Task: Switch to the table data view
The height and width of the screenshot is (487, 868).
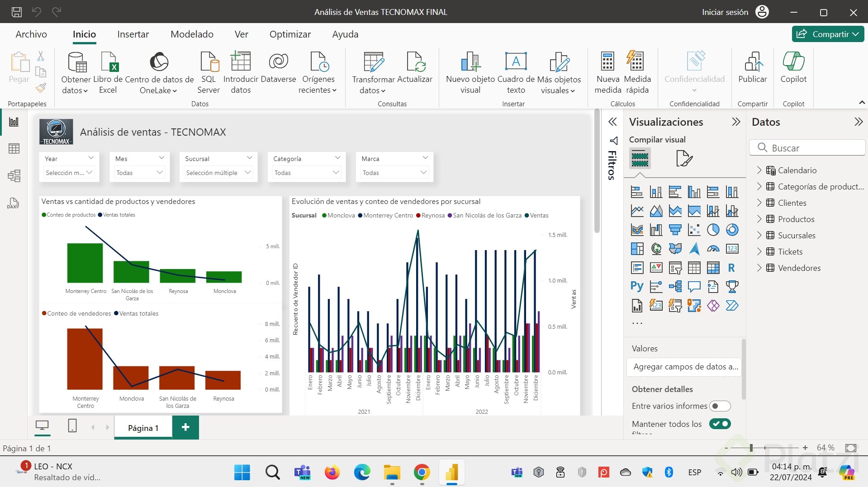Action: point(14,149)
